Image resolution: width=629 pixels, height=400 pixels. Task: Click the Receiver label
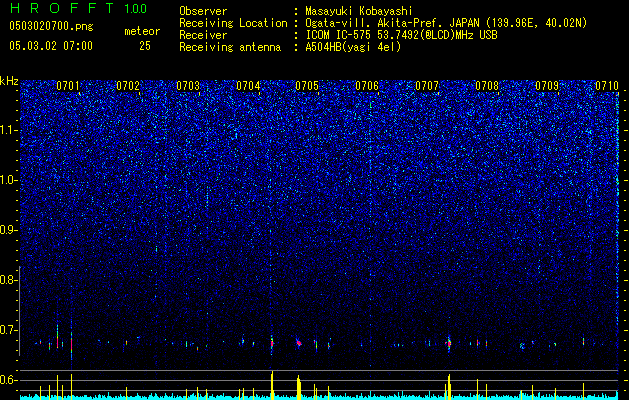pyautogui.click(x=203, y=35)
